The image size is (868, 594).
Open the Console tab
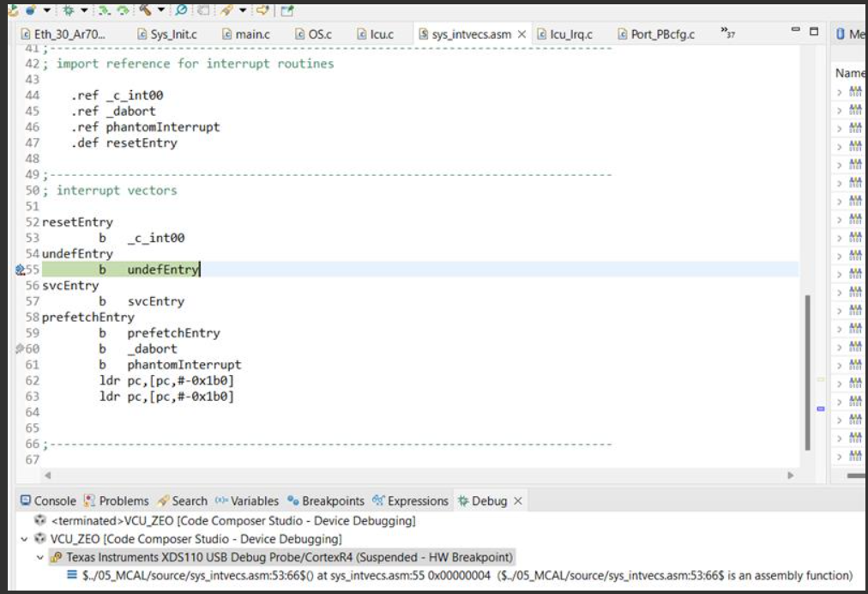[48, 501]
